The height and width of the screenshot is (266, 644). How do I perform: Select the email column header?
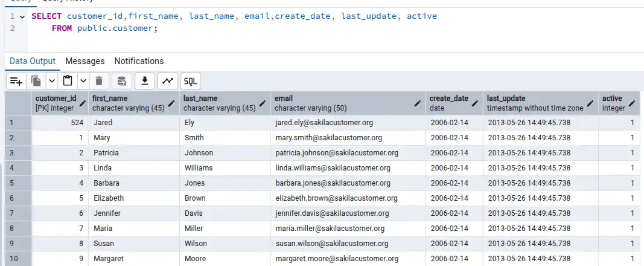[348, 103]
